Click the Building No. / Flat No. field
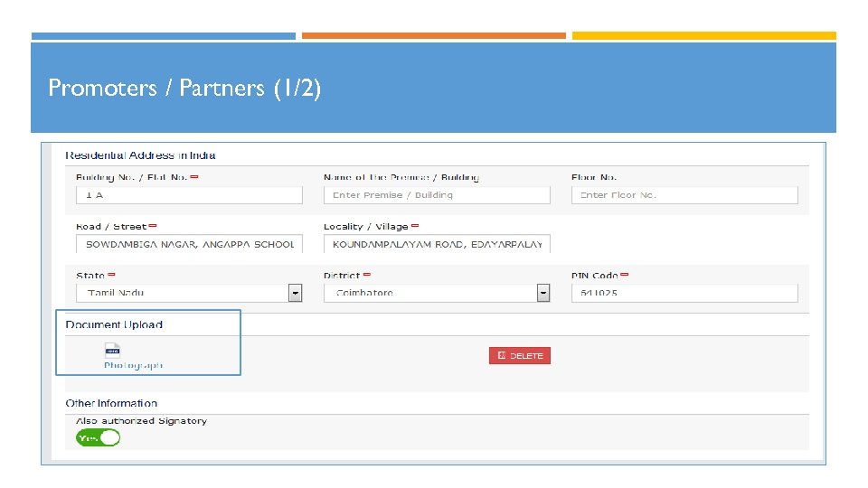This screenshot has width=868, height=488. coord(189,195)
